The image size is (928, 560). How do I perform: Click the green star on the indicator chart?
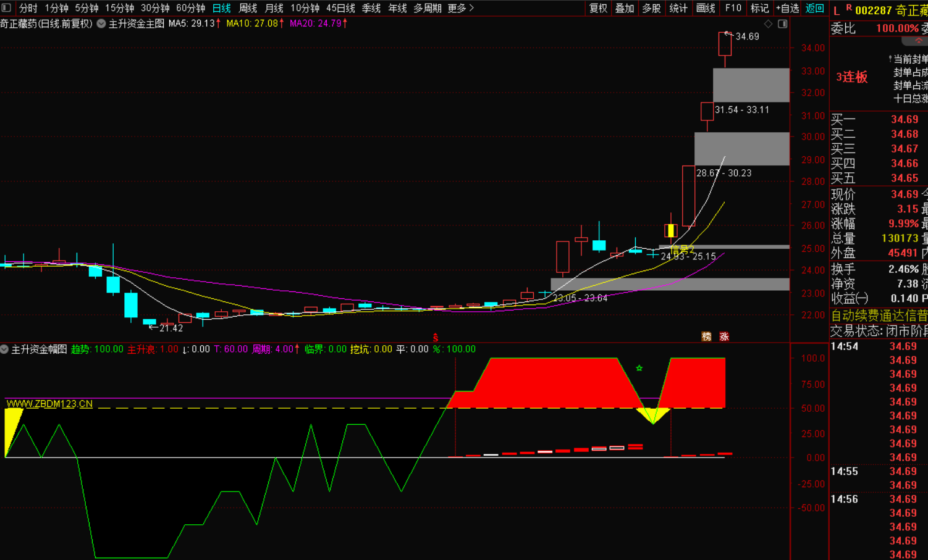tap(639, 368)
